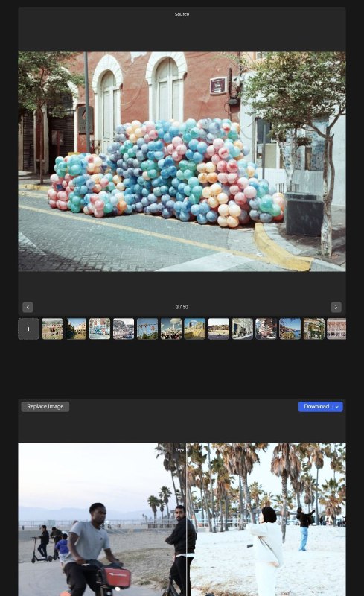Click the Download button

tap(316, 406)
